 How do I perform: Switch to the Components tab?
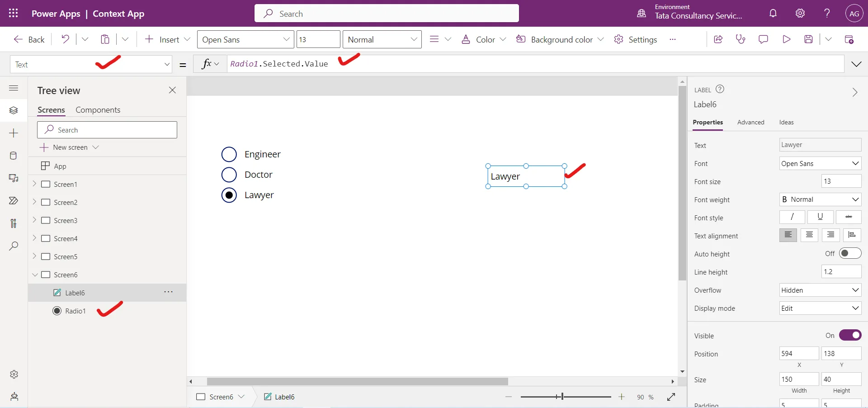click(98, 109)
